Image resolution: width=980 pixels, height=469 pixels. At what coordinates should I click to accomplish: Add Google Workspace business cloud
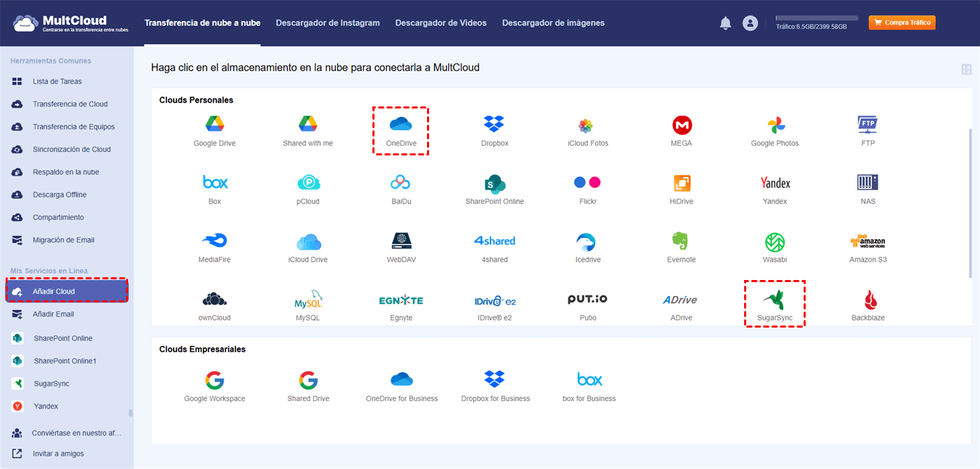click(215, 380)
